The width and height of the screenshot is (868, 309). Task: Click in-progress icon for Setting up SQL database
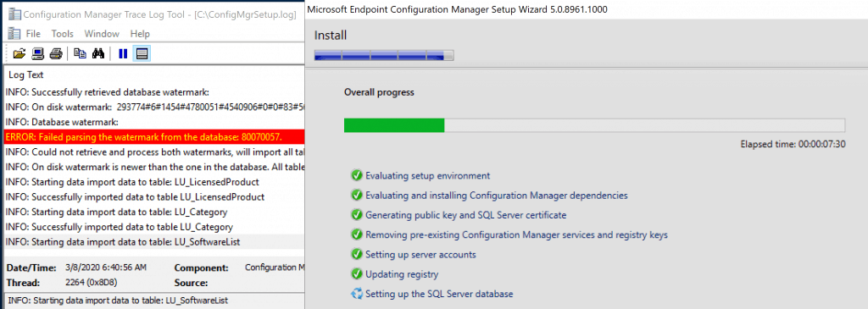click(357, 294)
